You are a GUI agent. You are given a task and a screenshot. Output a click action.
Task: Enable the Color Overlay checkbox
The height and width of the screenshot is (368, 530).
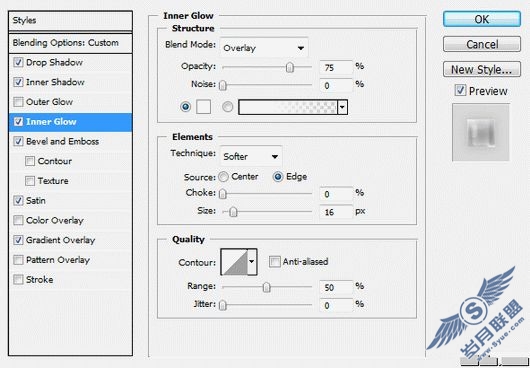click(x=18, y=220)
